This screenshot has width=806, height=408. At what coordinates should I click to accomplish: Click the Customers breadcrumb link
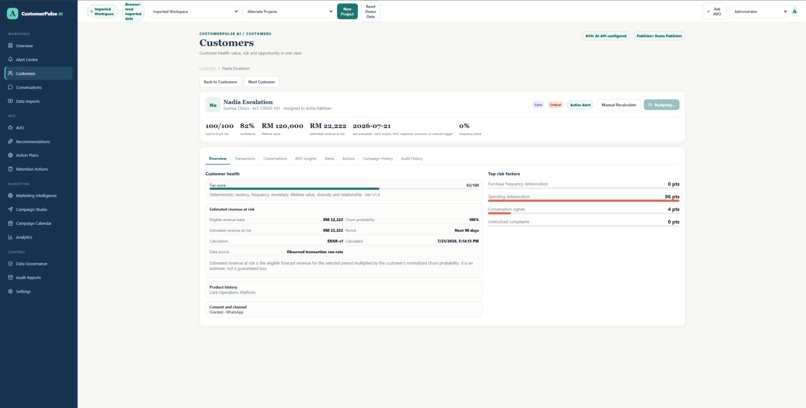[208, 68]
